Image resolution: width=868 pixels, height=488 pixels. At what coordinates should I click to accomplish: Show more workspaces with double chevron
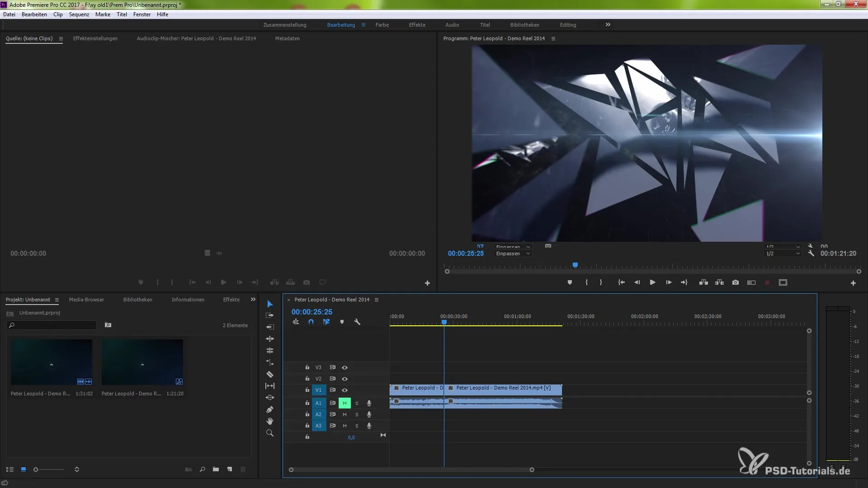coord(608,25)
